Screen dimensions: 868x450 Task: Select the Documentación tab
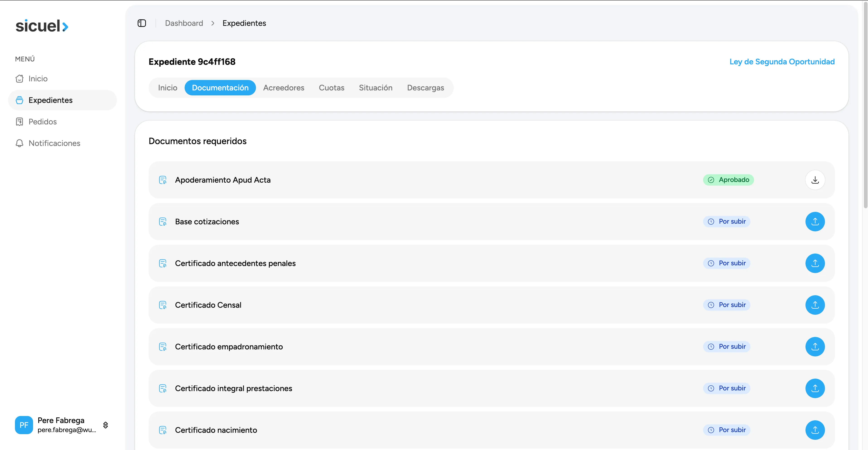(220, 88)
